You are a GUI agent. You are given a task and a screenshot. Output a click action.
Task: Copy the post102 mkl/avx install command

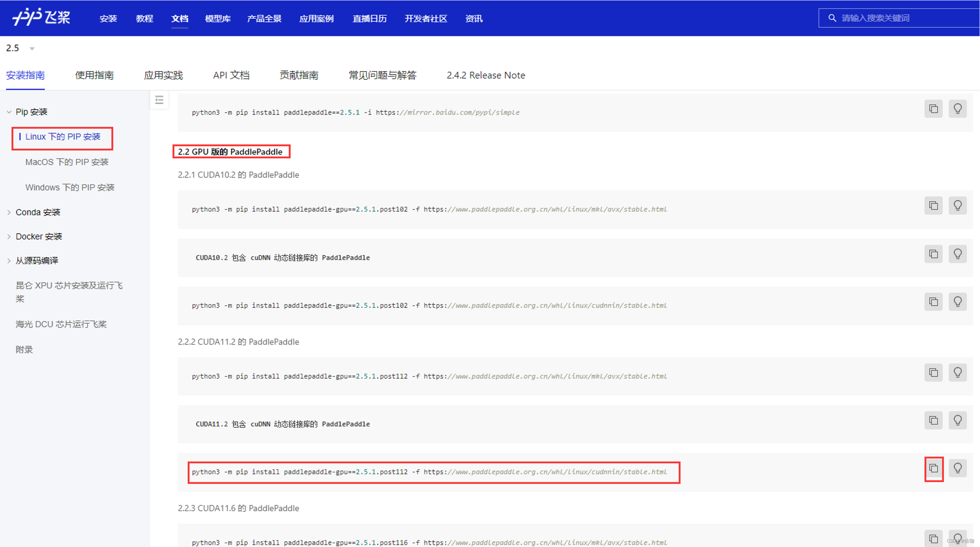click(933, 206)
